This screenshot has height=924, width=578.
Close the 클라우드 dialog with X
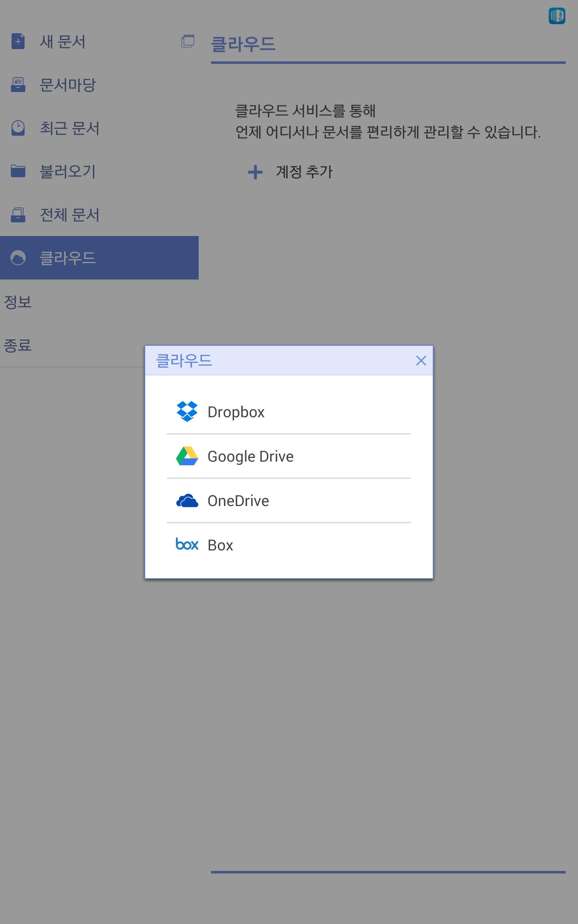(421, 361)
